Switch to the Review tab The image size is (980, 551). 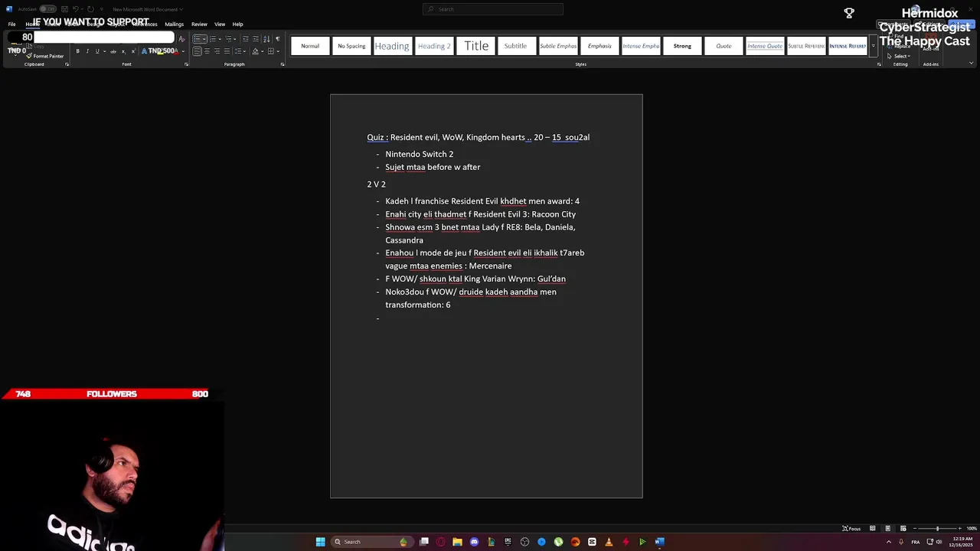point(199,24)
